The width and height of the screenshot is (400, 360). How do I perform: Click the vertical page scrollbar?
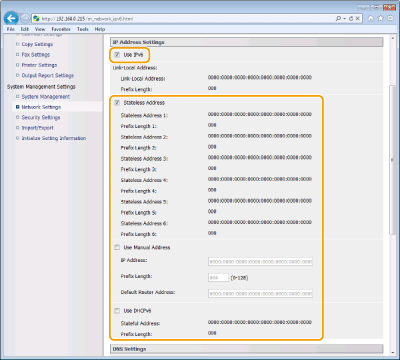(392, 160)
